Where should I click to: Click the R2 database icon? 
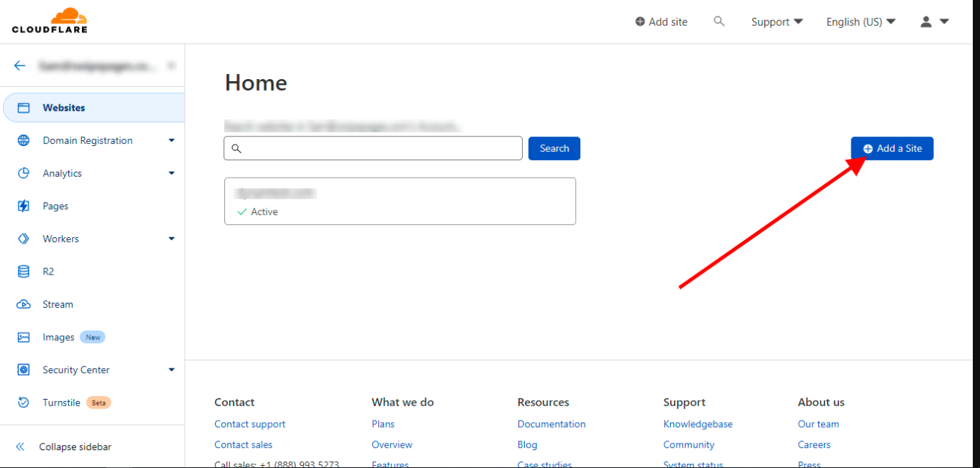[x=24, y=271]
